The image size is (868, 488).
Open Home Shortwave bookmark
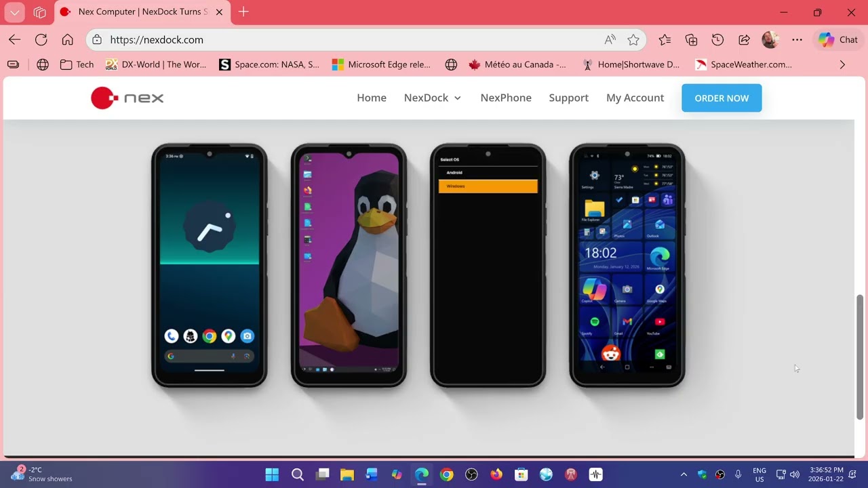[631, 65]
